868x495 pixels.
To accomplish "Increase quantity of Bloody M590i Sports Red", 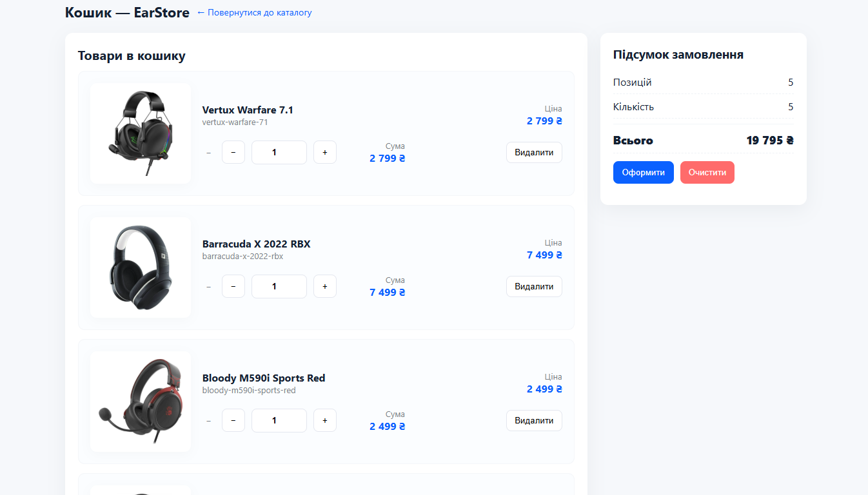I will [325, 420].
